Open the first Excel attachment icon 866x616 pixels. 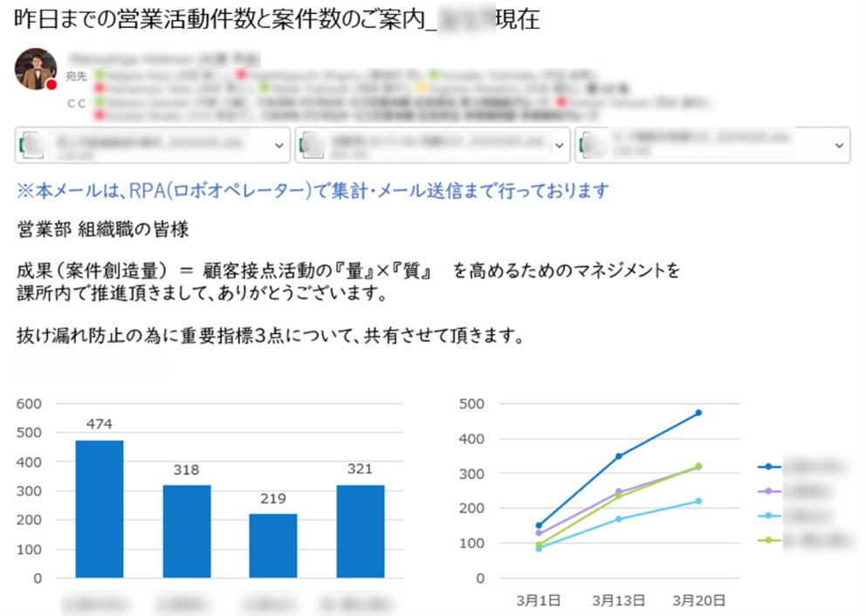pyautogui.click(x=33, y=145)
